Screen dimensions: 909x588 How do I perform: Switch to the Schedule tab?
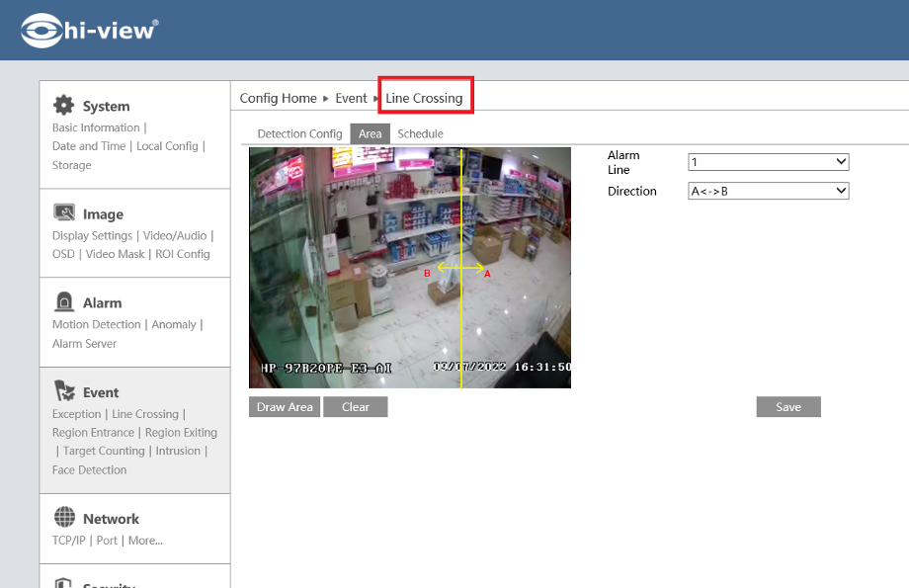pos(420,133)
